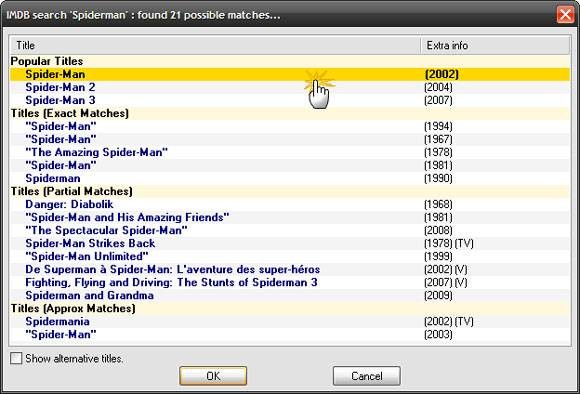Click the (2002) (TV) extra info cell
580x394 pixels.
point(449,321)
